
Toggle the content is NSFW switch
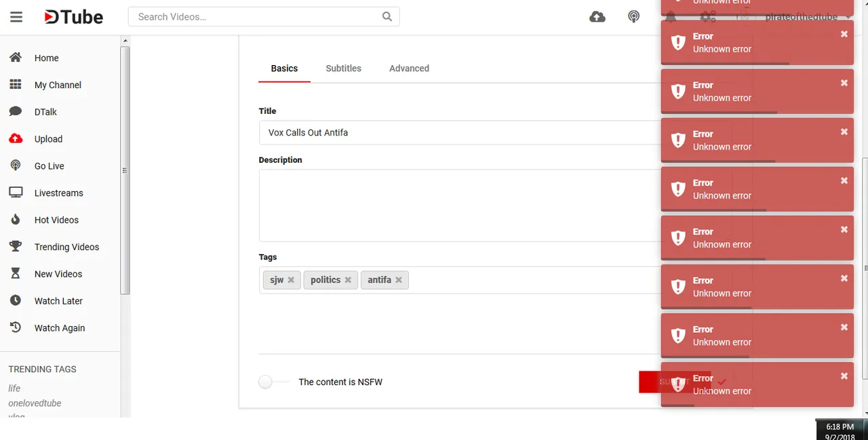tap(273, 382)
